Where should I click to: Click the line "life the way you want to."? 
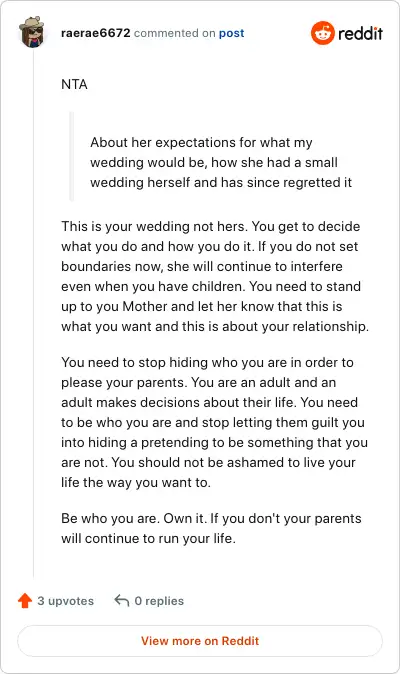pyautogui.click(x=136, y=482)
